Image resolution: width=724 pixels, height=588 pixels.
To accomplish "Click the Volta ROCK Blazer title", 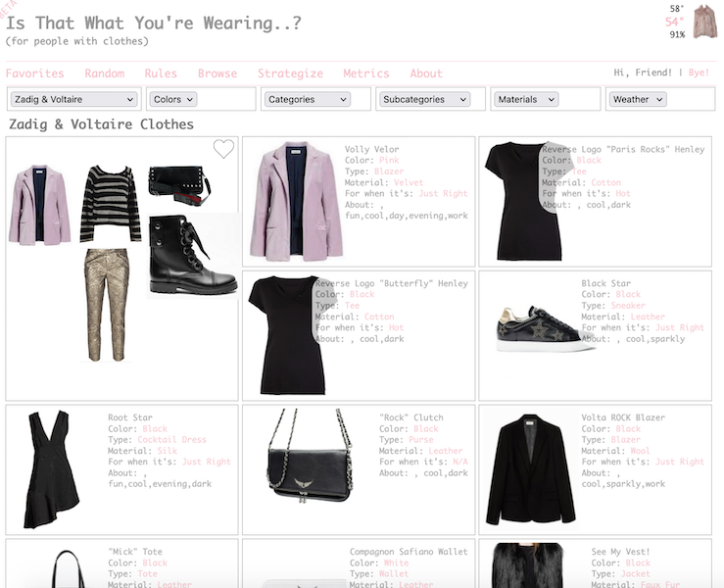I will pyautogui.click(x=623, y=417).
